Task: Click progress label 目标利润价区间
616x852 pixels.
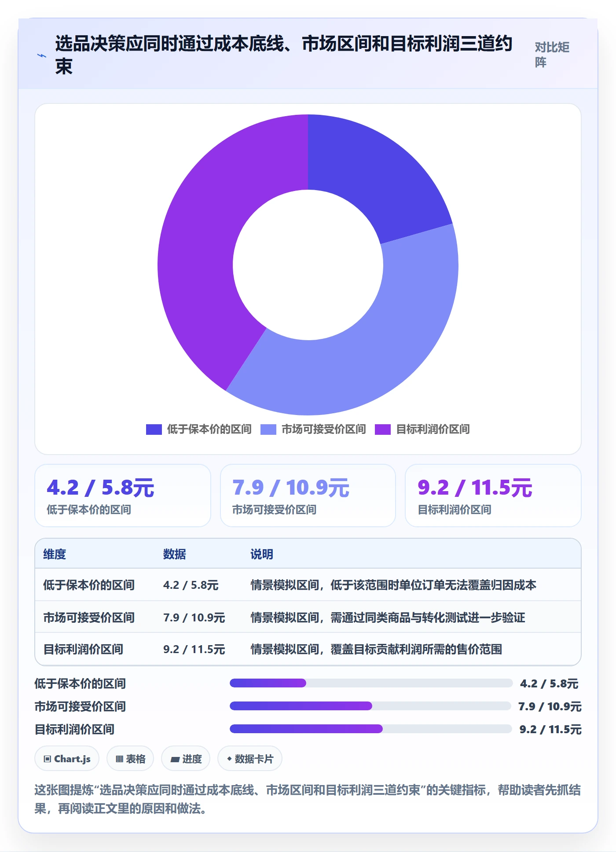Action: click(x=74, y=729)
